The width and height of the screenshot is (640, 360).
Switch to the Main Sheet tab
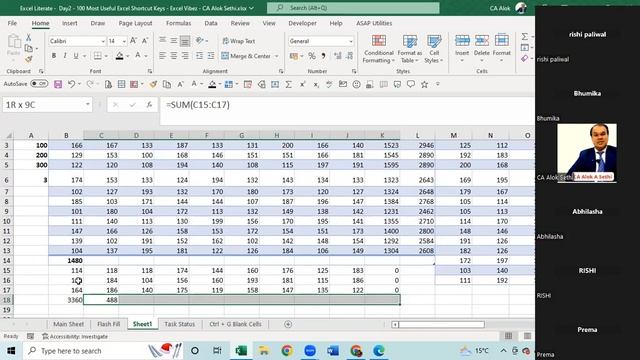pyautogui.click(x=69, y=324)
